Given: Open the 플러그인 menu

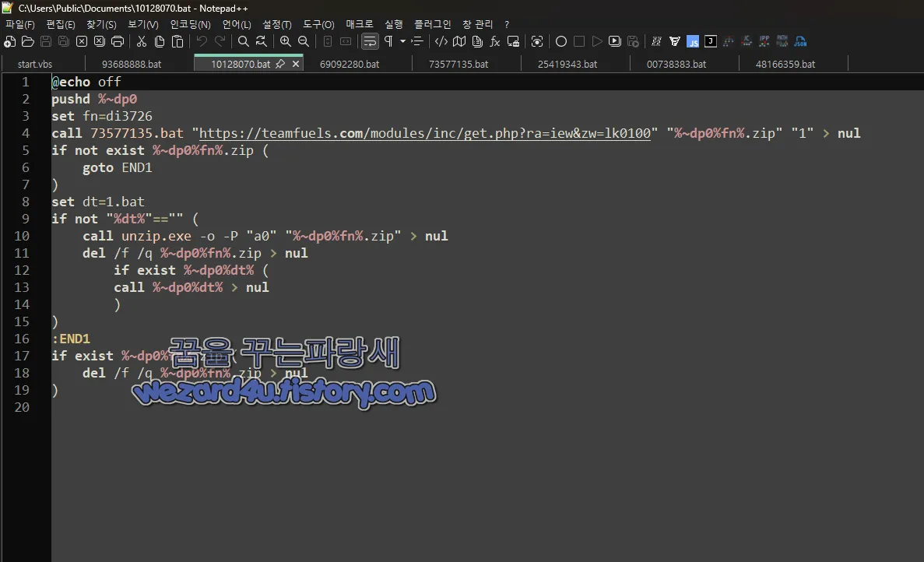Looking at the screenshot, I should (x=433, y=24).
